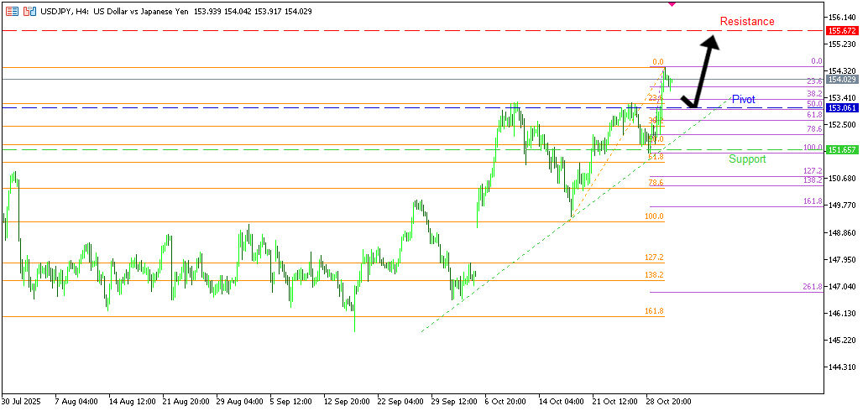Click the 28 Oct 20:00 time axis label
Screen dimensions: 868x411
click(668, 401)
